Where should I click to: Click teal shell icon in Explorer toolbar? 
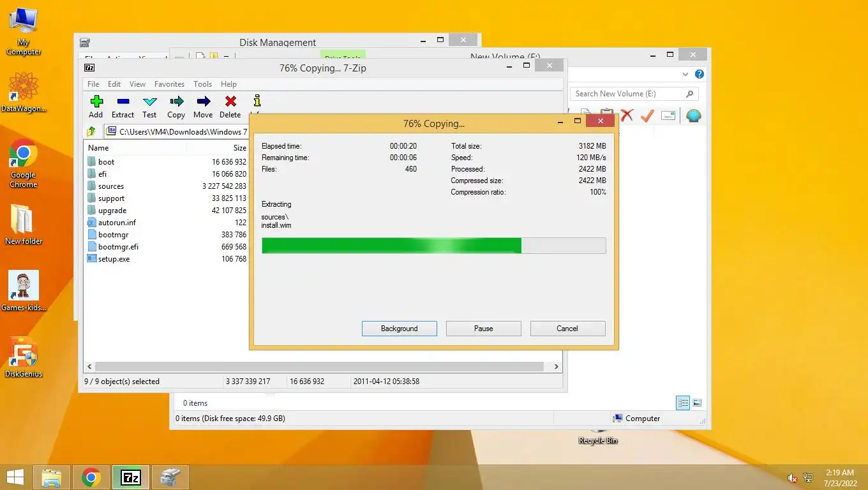[693, 115]
